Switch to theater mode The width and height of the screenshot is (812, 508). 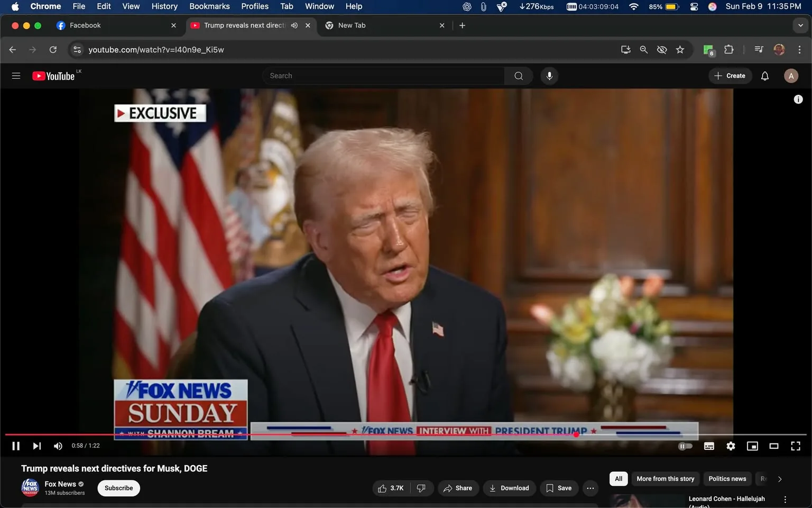pyautogui.click(x=774, y=446)
